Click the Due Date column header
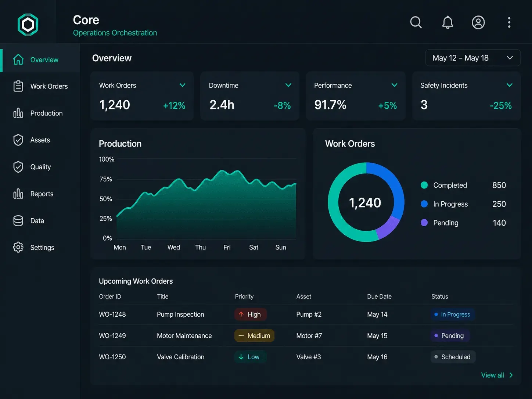 pos(380,296)
